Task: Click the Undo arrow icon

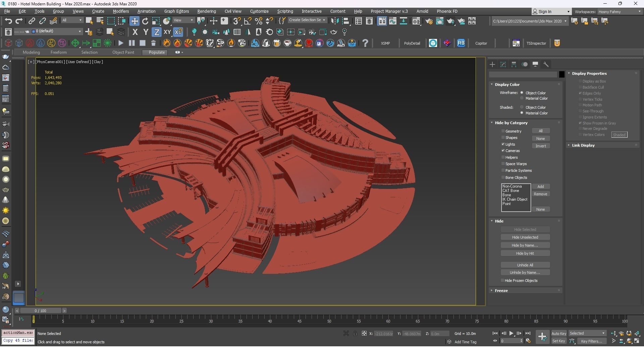Action: [8, 21]
